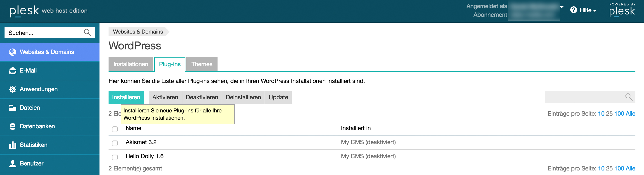The width and height of the screenshot is (644, 175).
Task: Open the Hello Dolly 1.6 plug-in entry
Action: pos(144,156)
